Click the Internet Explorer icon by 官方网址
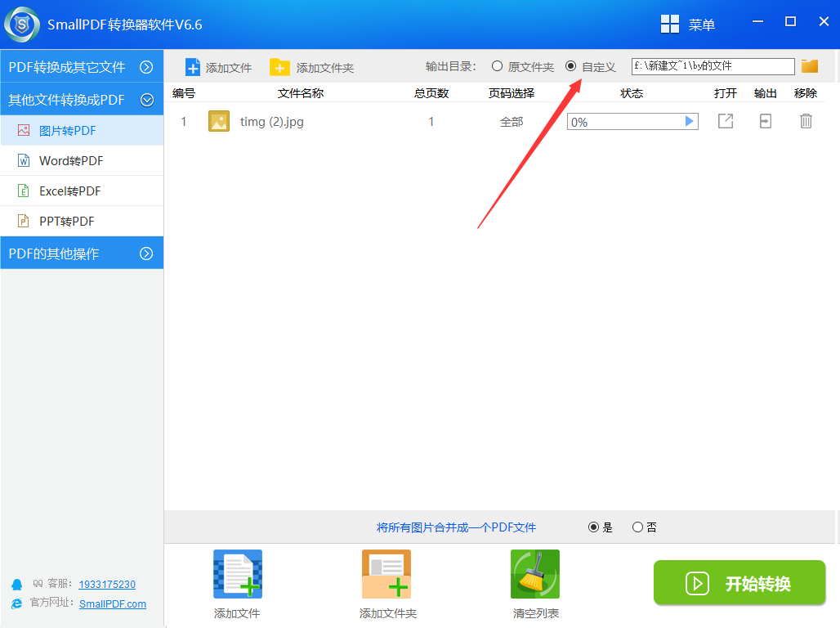Screen dimensions: 840x628 tap(17, 603)
